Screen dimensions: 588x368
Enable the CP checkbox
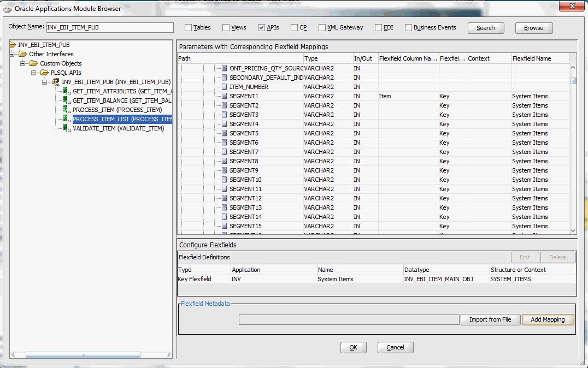(294, 28)
